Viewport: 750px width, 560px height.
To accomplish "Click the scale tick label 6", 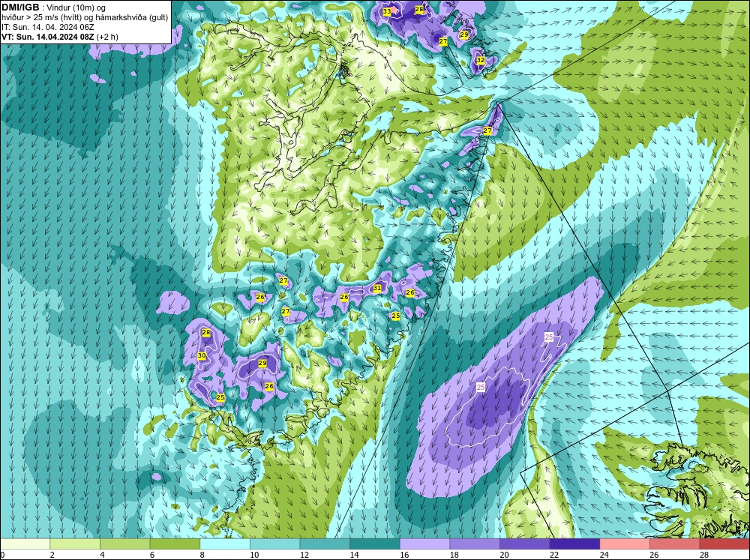I will [x=152, y=555].
